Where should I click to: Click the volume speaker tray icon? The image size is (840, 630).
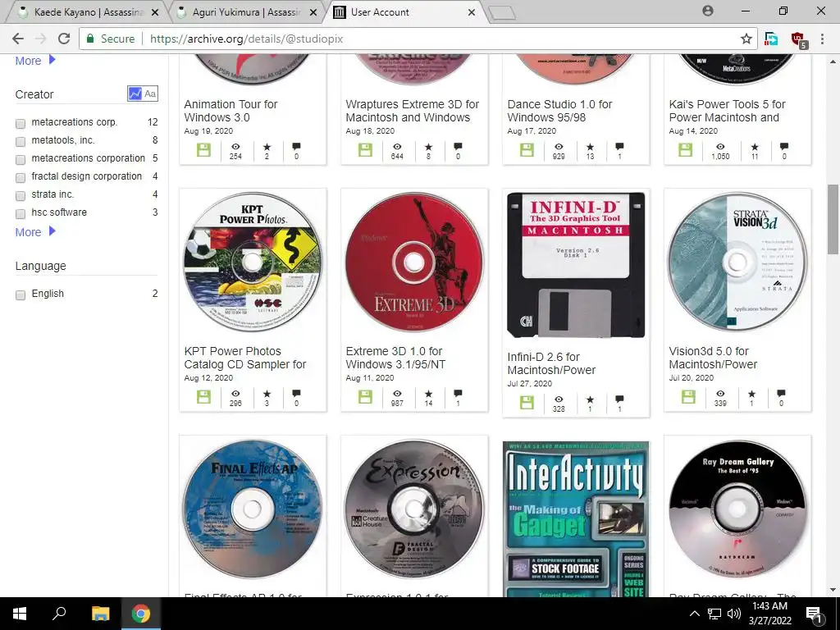pyautogui.click(x=734, y=614)
